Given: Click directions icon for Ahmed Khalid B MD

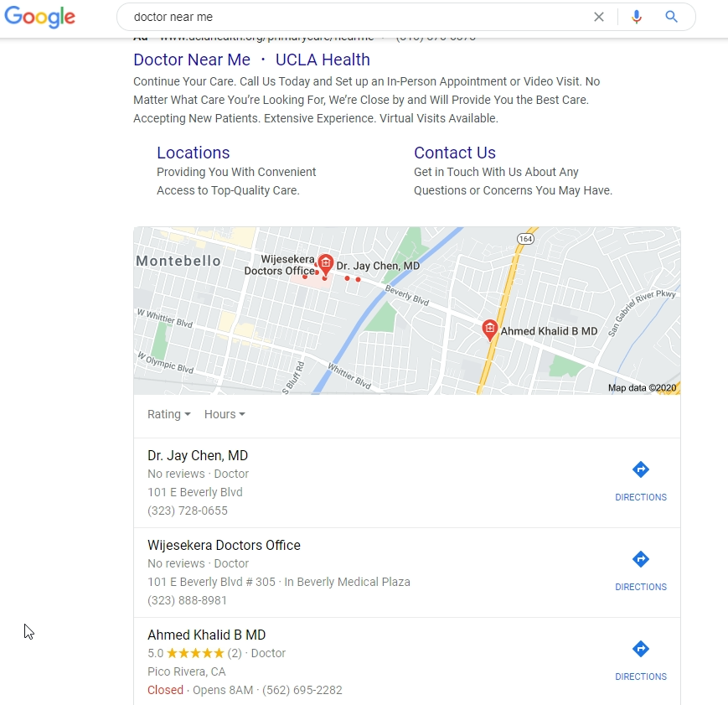Looking at the screenshot, I should pyautogui.click(x=641, y=649).
